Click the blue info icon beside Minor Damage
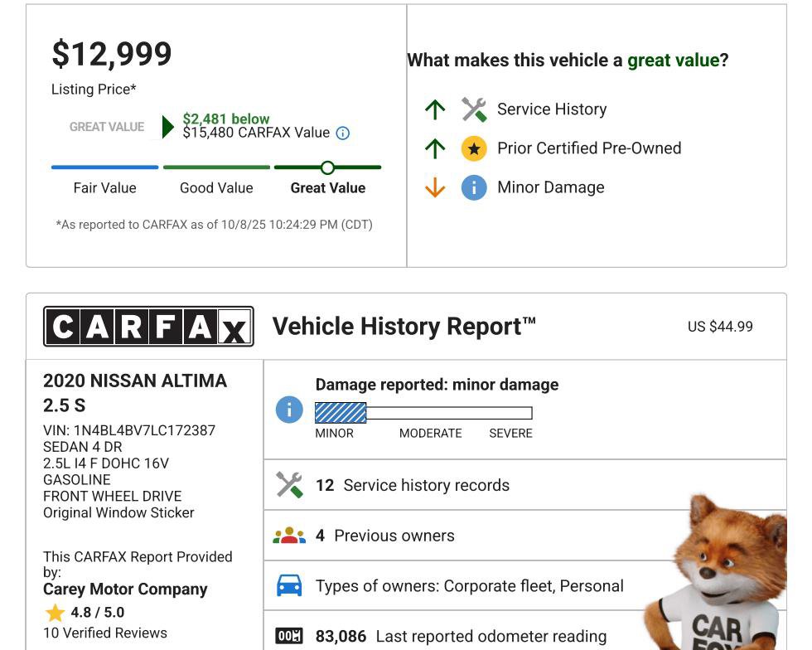Viewport: 812px width, 650px height. pyautogui.click(x=473, y=187)
